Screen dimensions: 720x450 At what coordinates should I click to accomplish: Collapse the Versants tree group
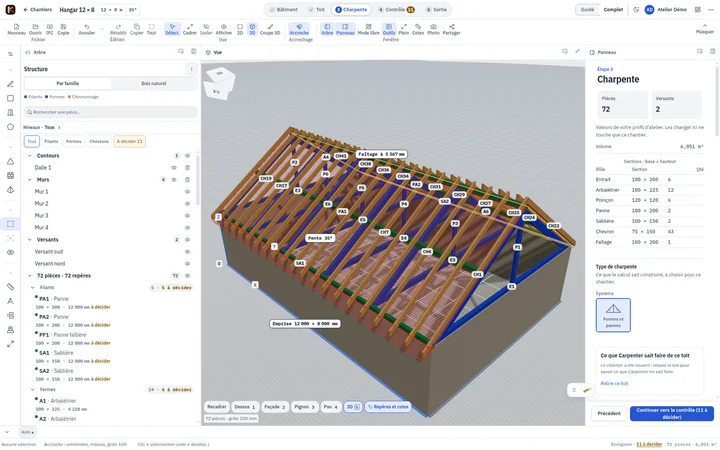pyautogui.click(x=30, y=240)
